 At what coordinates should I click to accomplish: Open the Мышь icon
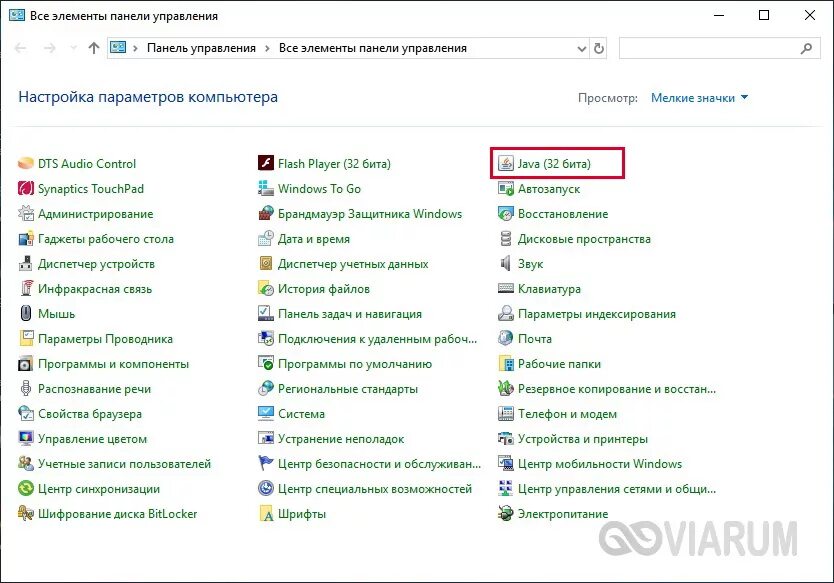pyautogui.click(x=26, y=313)
